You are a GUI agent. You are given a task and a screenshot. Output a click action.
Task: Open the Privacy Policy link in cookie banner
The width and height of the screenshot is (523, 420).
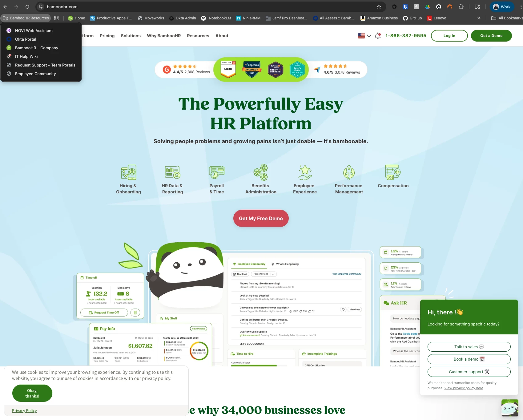click(24, 410)
